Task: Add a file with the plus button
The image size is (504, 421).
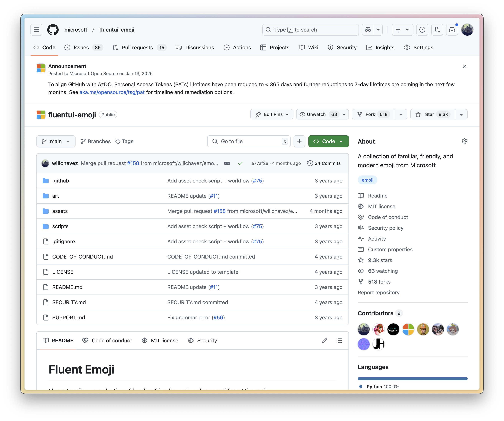Action: [299, 141]
